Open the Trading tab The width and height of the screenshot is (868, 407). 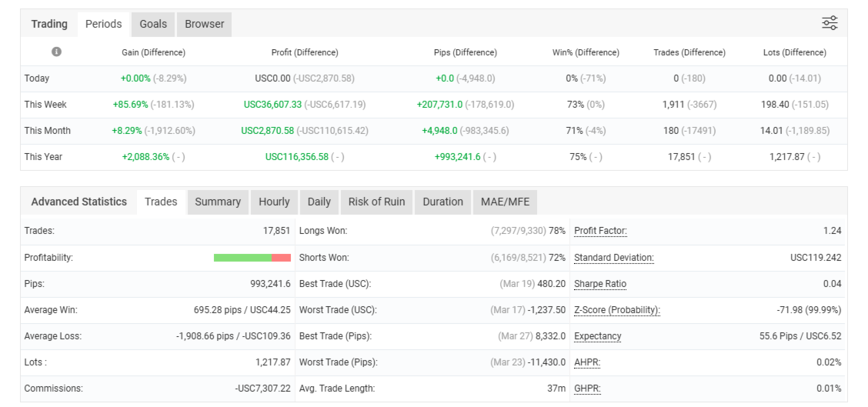point(49,24)
